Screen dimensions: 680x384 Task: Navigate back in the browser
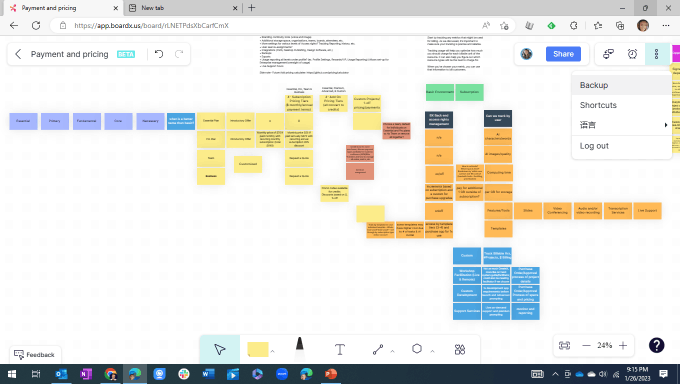pos(14,26)
